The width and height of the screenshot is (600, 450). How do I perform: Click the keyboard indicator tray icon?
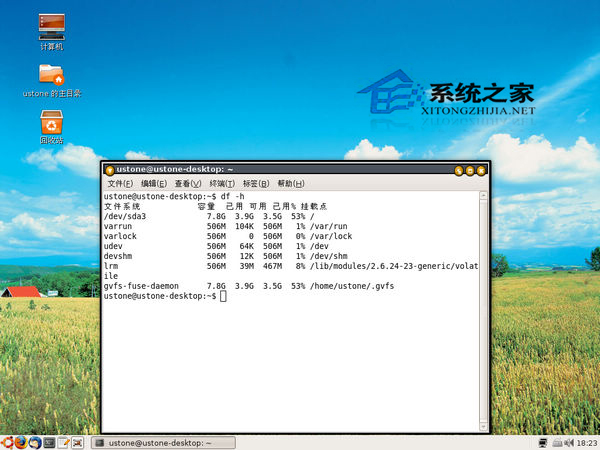click(x=556, y=442)
